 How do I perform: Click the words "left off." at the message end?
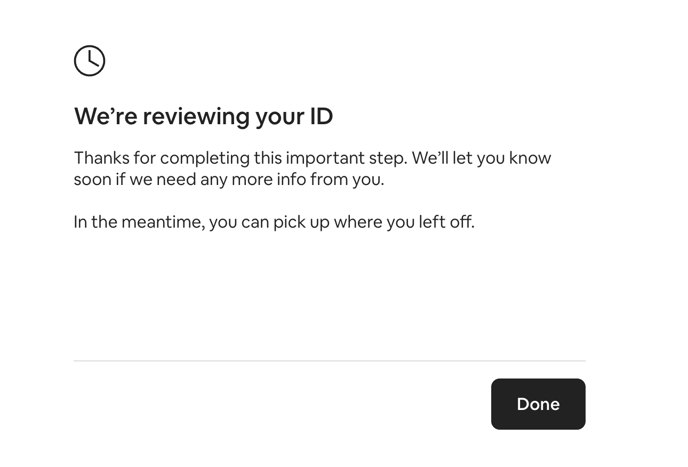click(x=447, y=222)
